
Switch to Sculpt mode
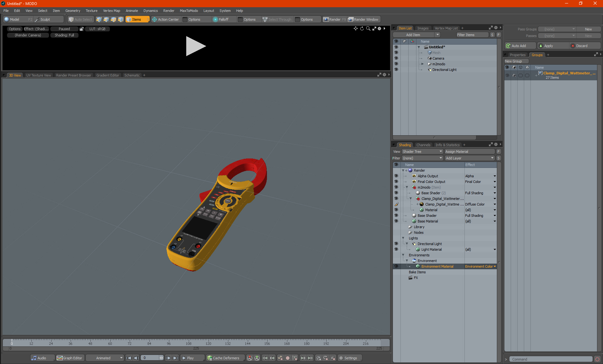(45, 19)
